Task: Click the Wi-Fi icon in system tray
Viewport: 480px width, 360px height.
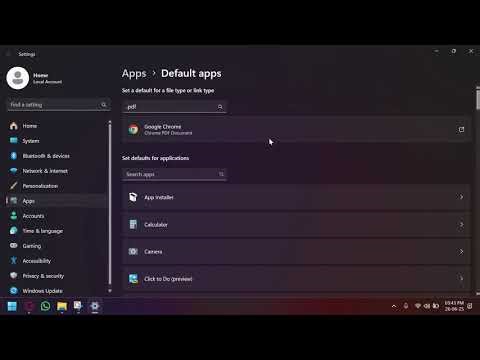Action: 418,306
